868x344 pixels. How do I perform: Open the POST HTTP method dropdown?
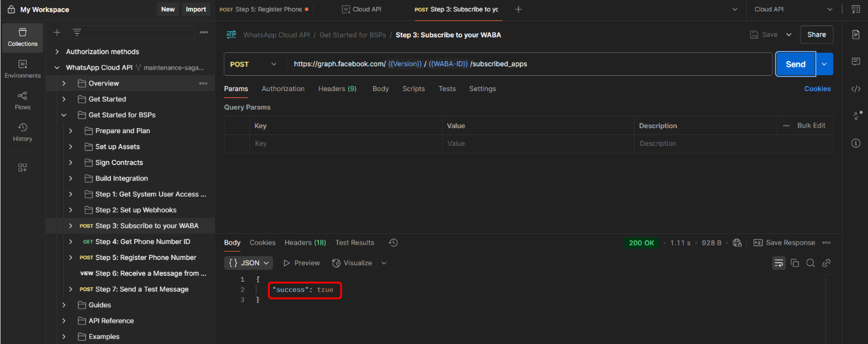coord(253,64)
